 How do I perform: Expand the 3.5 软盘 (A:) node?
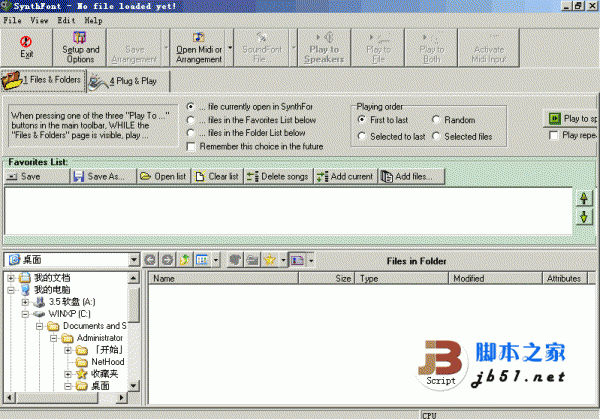25,302
